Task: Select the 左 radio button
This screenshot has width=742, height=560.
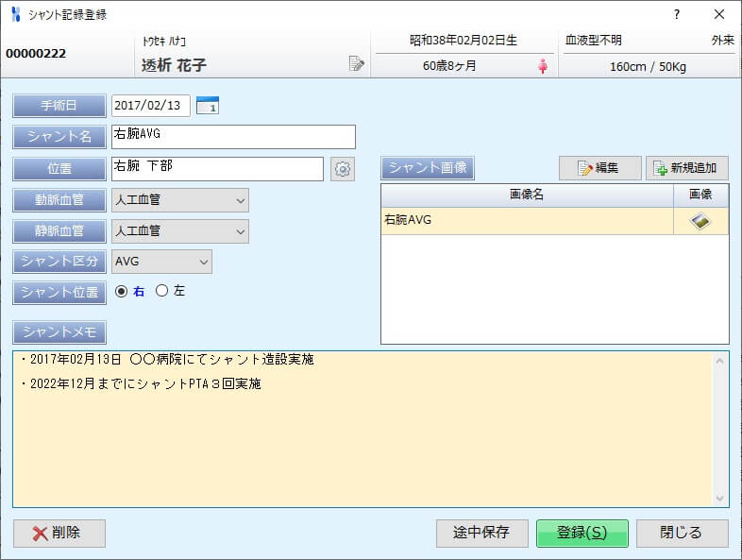Action: (161, 291)
